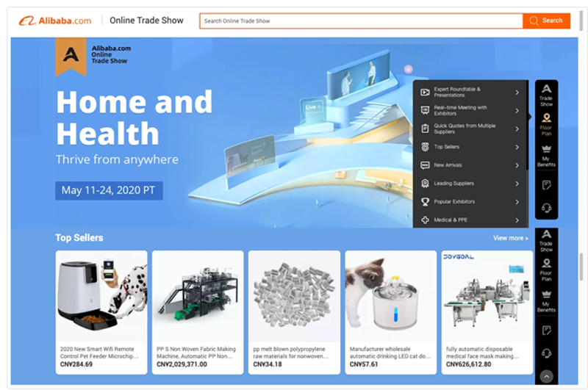Expand chevron on Medical & PPE row

[517, 220]
